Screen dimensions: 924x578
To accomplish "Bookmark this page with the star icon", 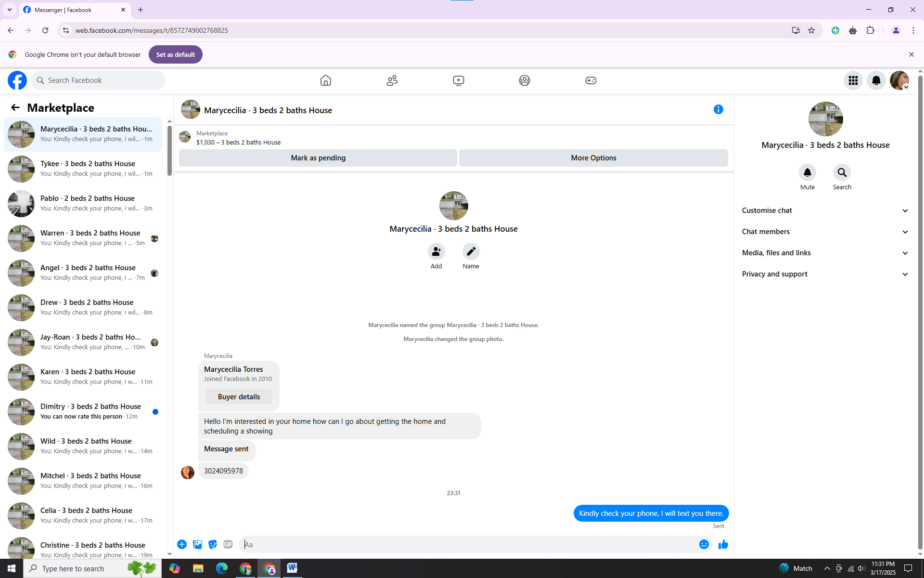I will 811,30.
